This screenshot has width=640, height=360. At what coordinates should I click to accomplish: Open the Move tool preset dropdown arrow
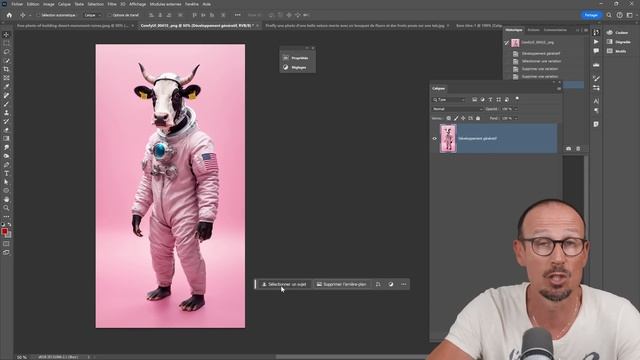30,15
